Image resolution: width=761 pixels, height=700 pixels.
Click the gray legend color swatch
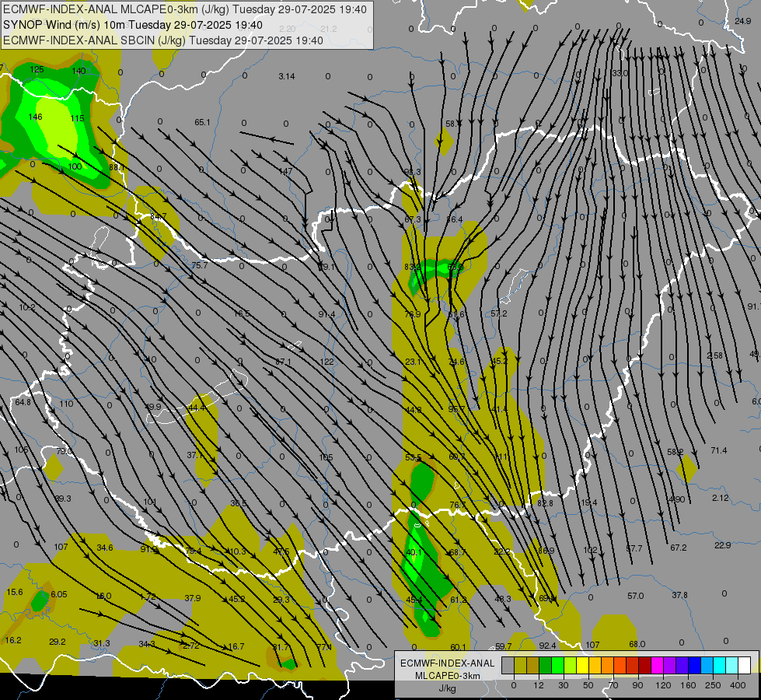[x=508, y=665]
